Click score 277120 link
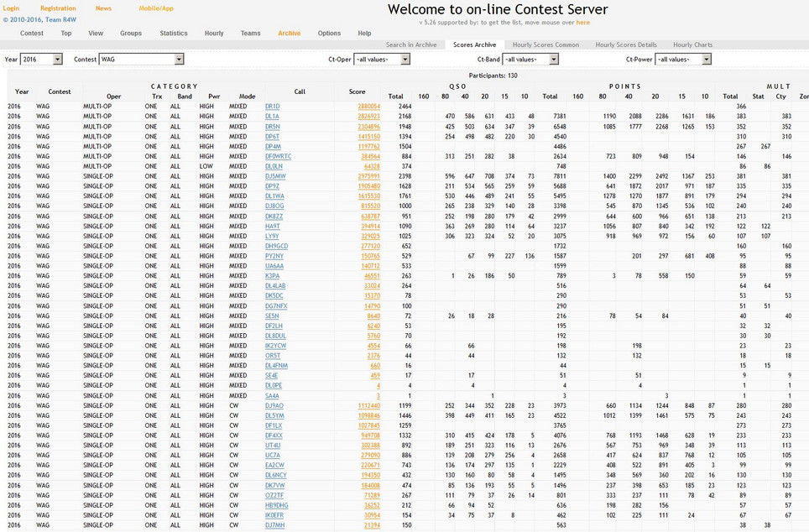The width and height of the screenshot is (809, 532). tap(370, 246)
